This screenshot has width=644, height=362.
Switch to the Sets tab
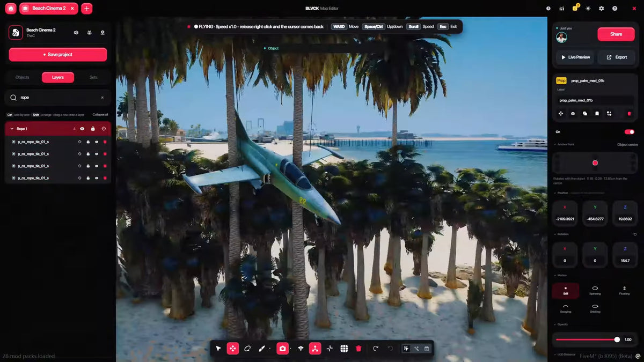click(x=93, y=77)
